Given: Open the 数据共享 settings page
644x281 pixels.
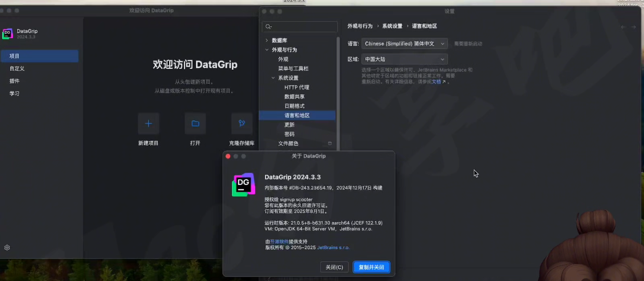Looking at the screenshot, I should point(294,97).
